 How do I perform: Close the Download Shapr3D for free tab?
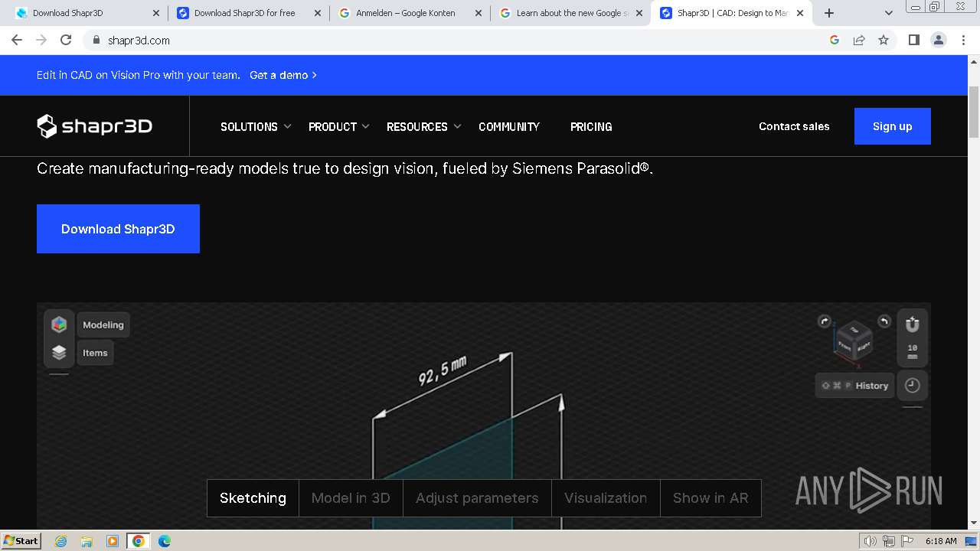318,13
